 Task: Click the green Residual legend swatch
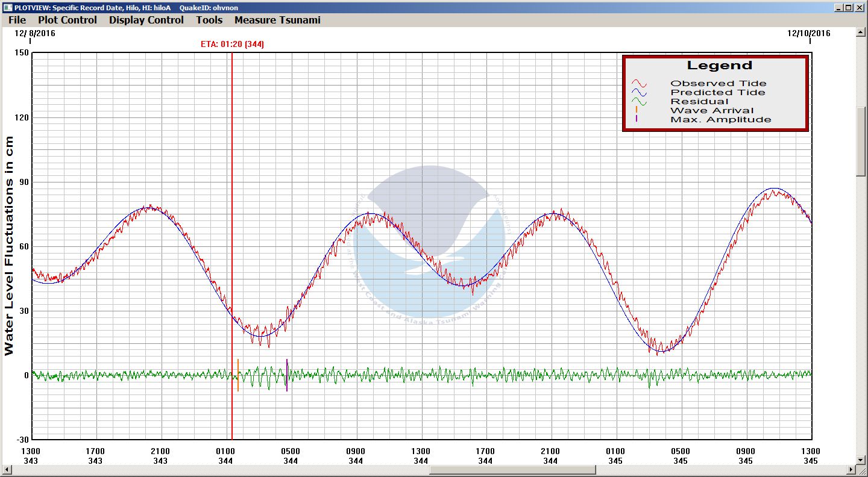640,102
